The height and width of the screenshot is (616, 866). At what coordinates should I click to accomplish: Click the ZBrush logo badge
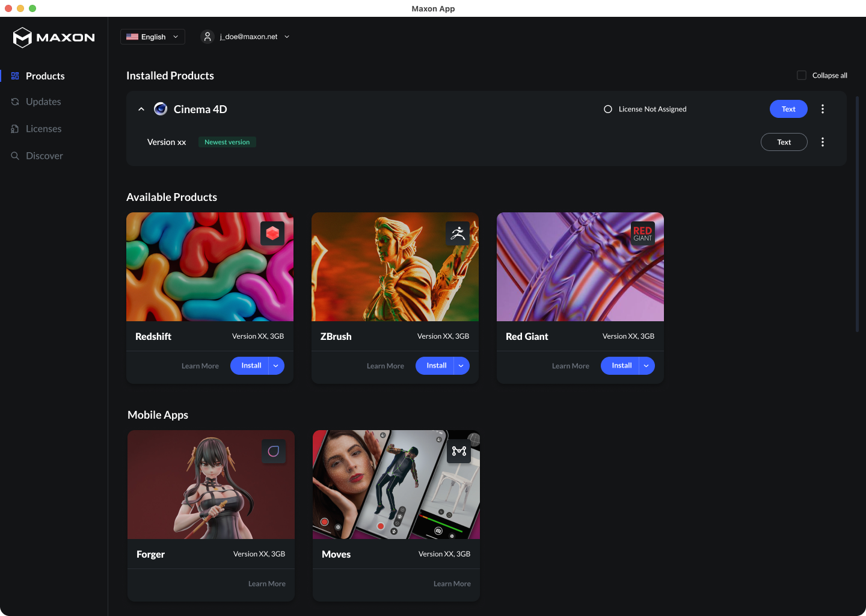pos(458,233)
